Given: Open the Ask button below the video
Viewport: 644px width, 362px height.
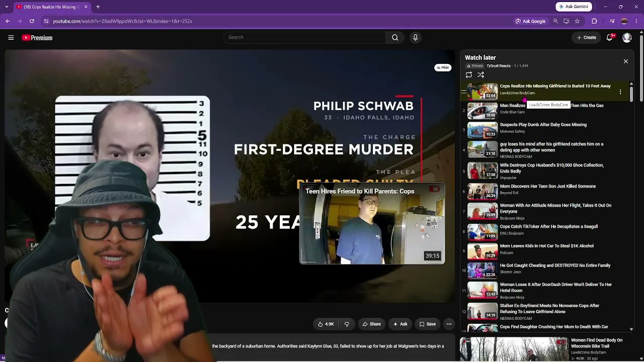Looking at the screenshot, I should pyautogui.click(x=400, y=324).
